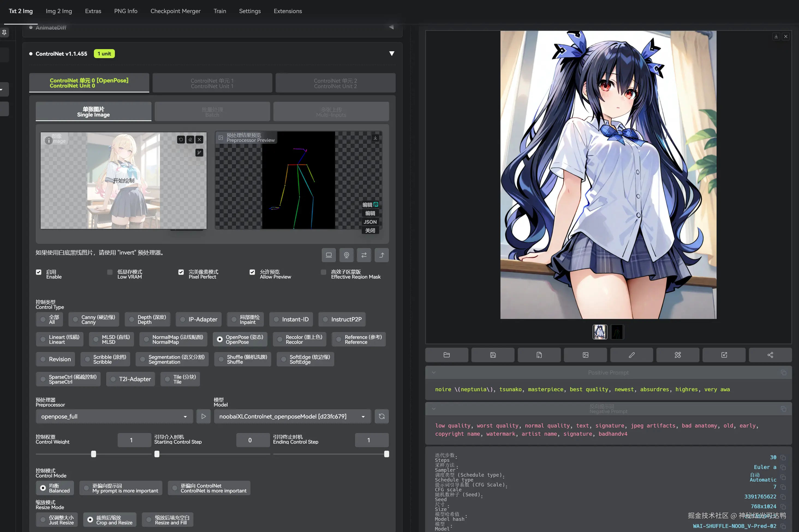Run the preprocessor with the play icon
Image resolution: width=799 pixels, height=532 pixels.
pos(204,416)
